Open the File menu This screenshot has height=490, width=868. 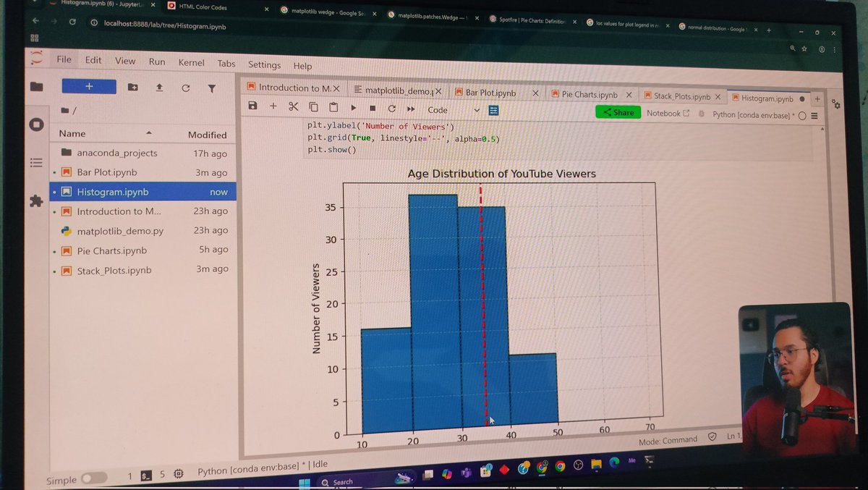pyautogui.click(x=64, y=59)
